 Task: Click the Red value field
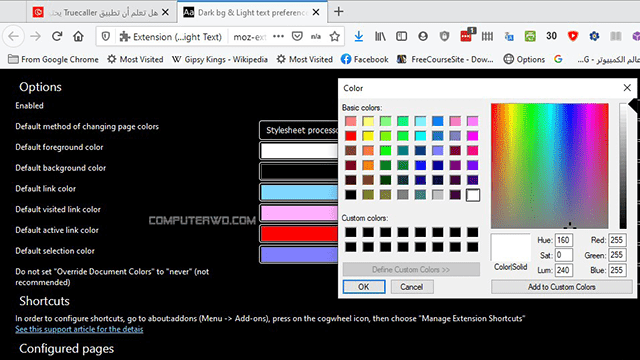pos(617,240)
